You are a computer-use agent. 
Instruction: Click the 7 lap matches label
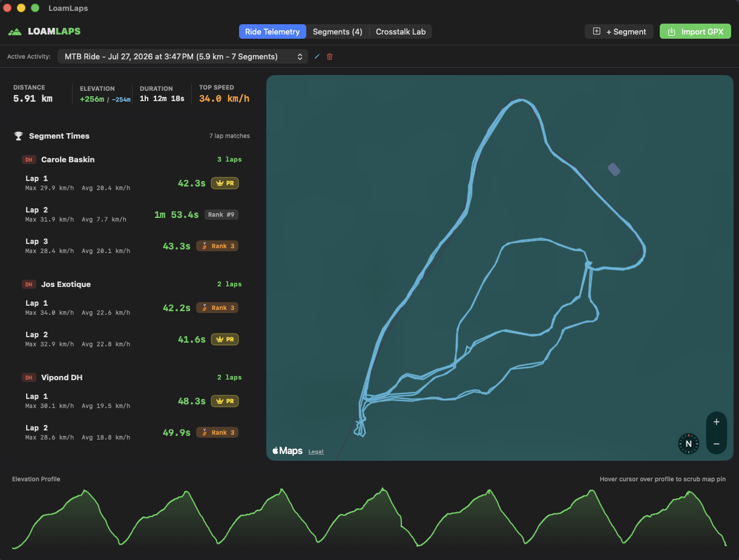229,136
